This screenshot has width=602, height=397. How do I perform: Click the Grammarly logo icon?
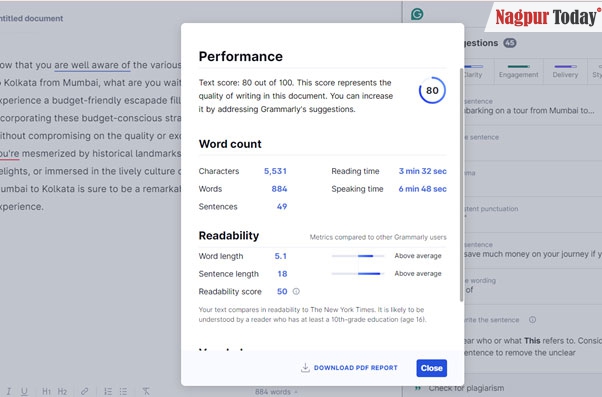tap(417, 14)
